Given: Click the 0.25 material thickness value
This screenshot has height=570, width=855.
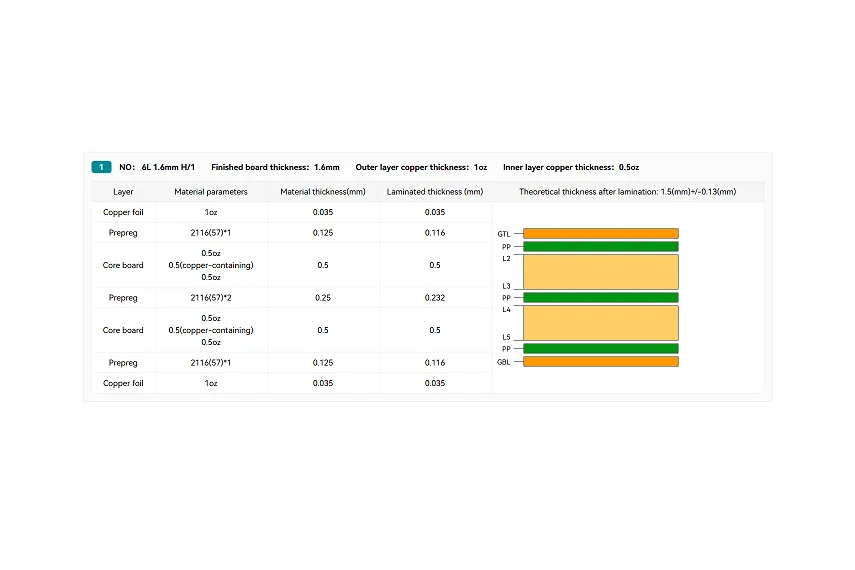Looking at the screenshot, I should click(x=323, y=298).
